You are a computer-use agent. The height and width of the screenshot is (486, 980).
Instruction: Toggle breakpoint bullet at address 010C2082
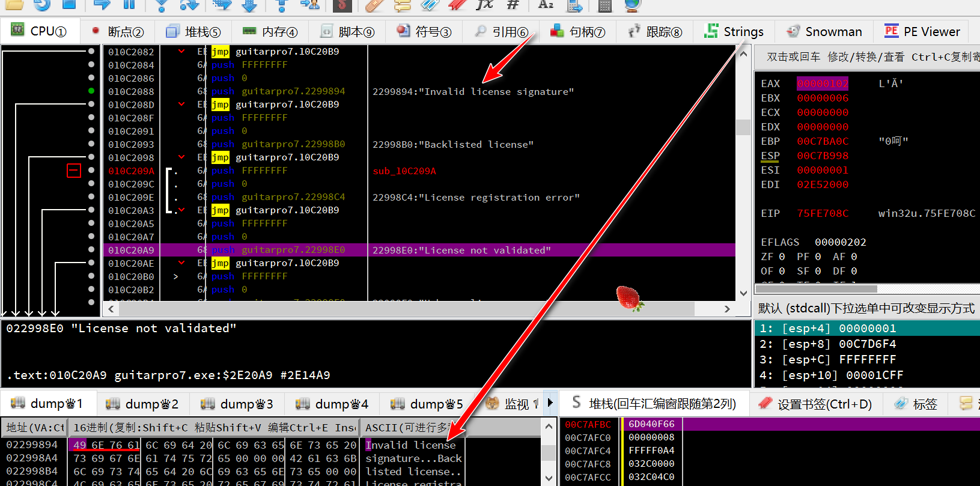coord(91,52)
